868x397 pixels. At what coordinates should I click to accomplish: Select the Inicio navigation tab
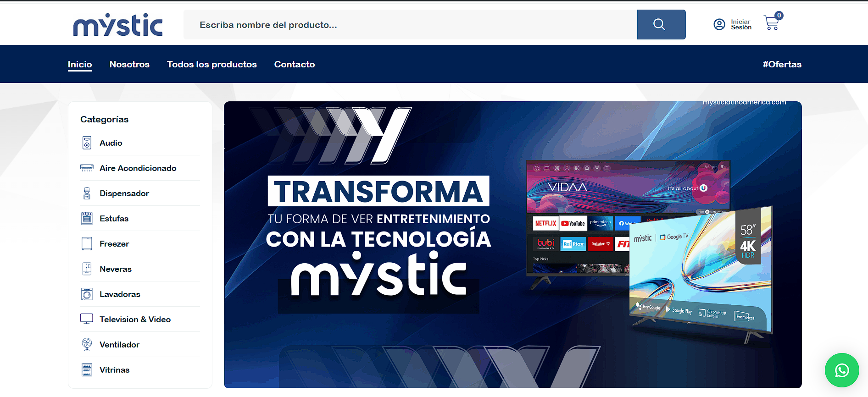pos(80,65)
